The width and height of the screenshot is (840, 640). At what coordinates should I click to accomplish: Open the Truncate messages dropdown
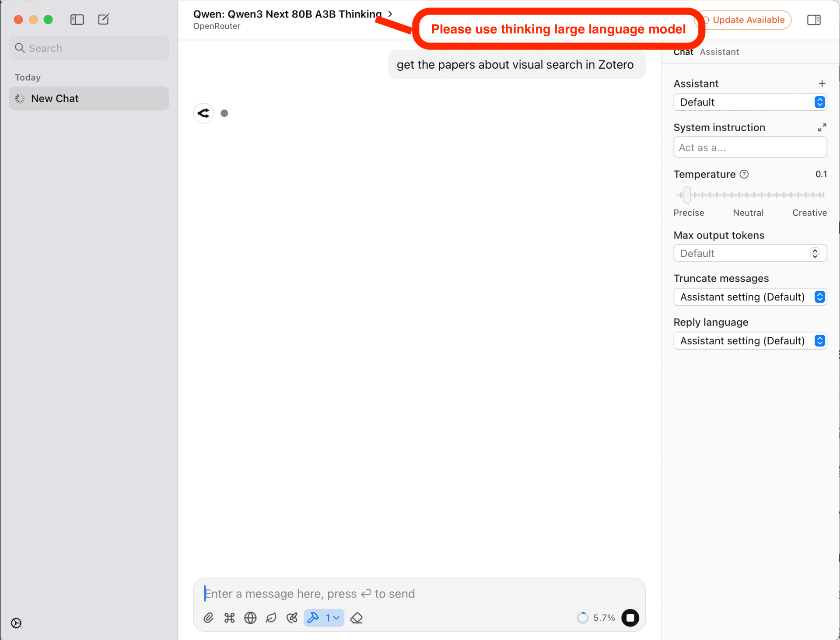point(750,297)
